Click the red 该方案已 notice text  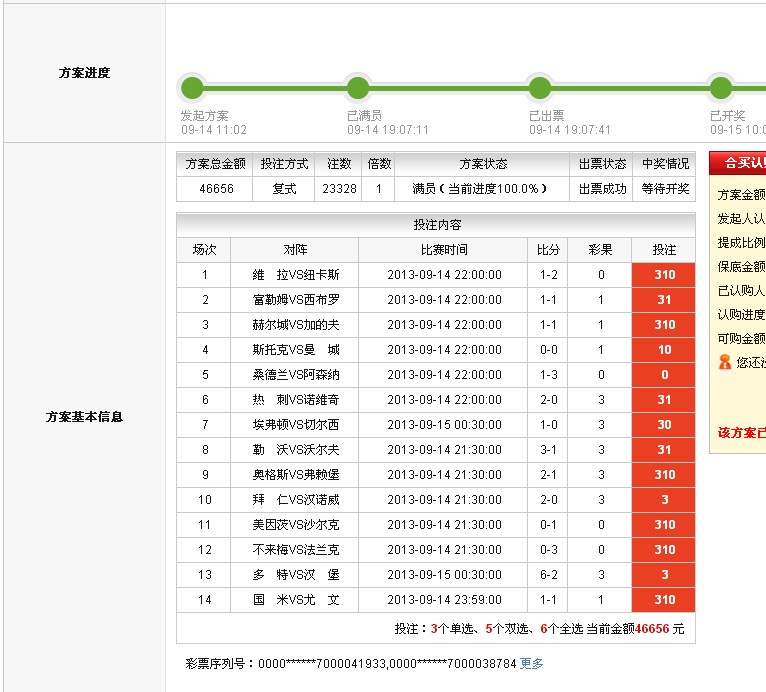pyautogui.click(x=741, y=433)
